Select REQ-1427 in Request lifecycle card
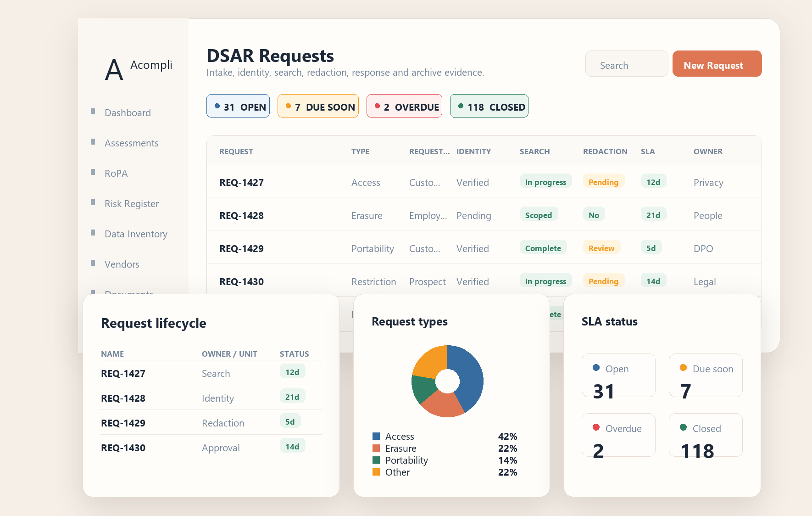 [123, 374]
